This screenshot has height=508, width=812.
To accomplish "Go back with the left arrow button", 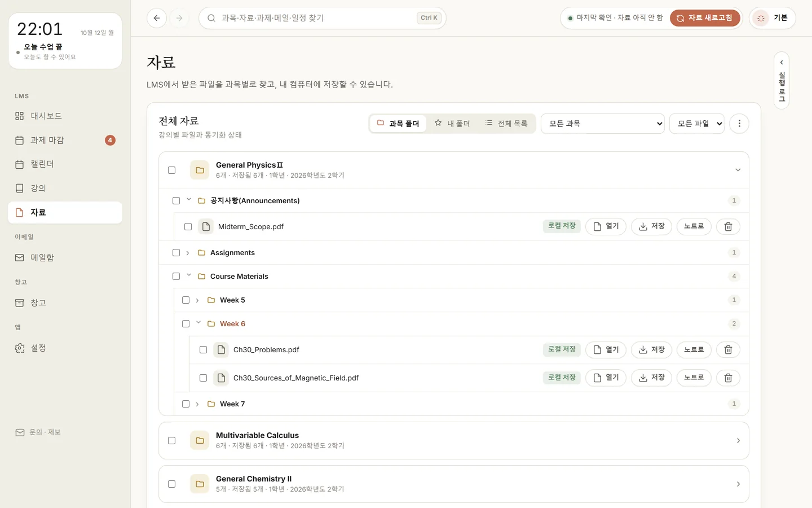I will tap(157, 18).
